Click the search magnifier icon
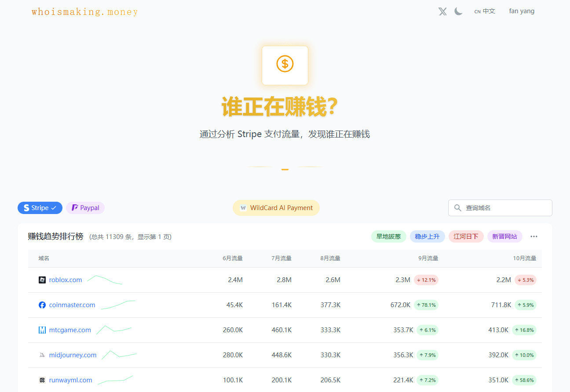This screenshot has height=392, width=570. point(458,208)
